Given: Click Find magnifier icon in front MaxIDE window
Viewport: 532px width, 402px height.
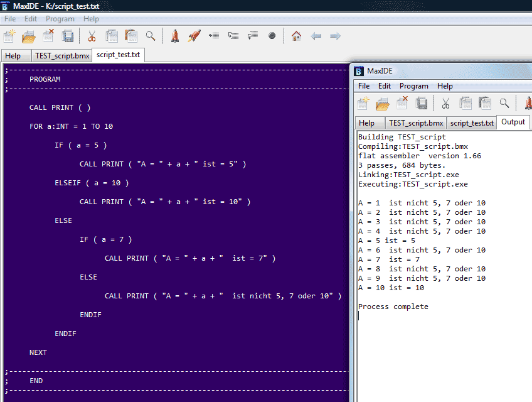Looking at the screenshot, I should coord(504,103).
